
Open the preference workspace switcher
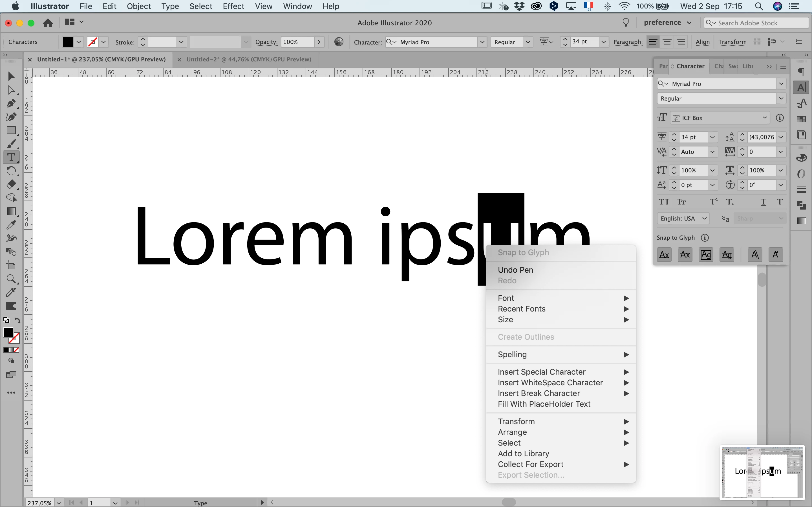point(668,23)
